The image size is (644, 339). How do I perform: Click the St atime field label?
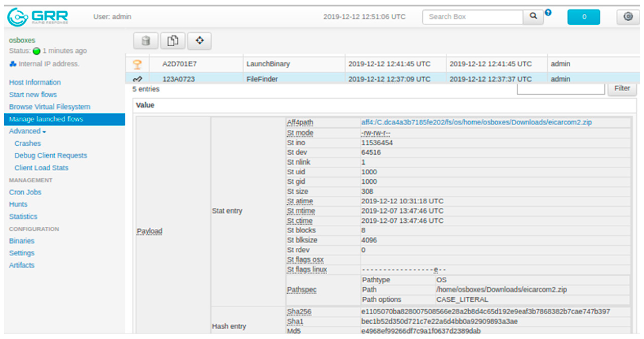click(300, 201)
